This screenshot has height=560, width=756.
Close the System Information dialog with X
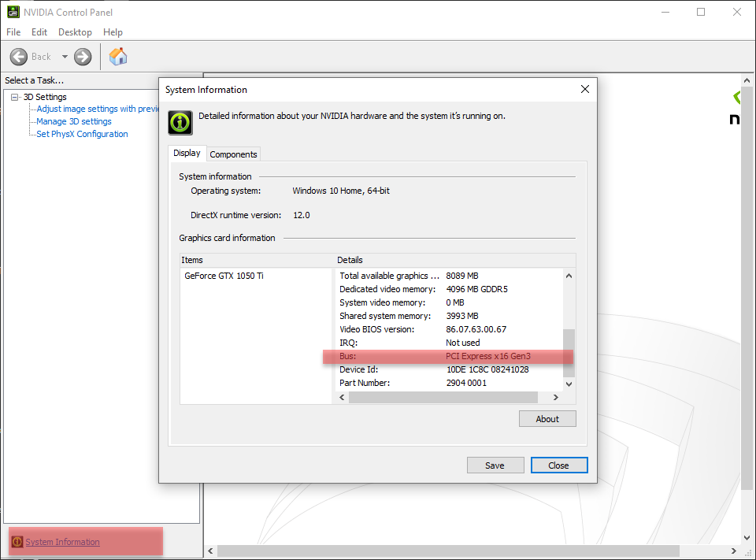pyautogui.click(x=585, y=89)
